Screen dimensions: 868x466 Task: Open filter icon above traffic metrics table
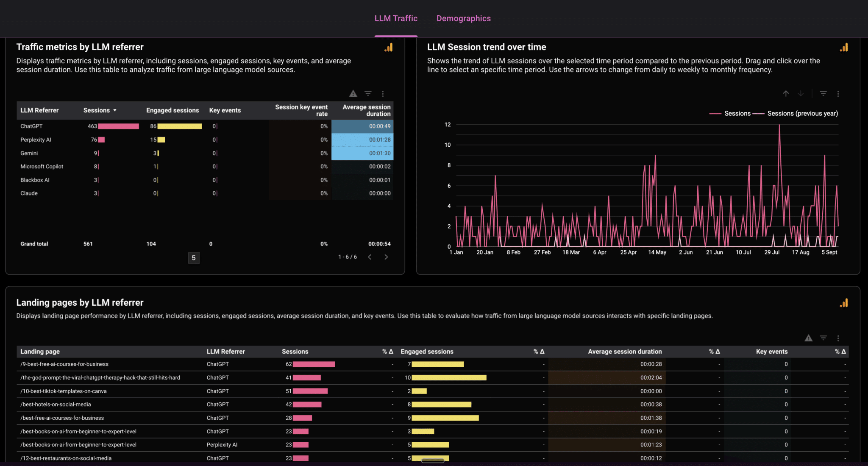point(368,94)
